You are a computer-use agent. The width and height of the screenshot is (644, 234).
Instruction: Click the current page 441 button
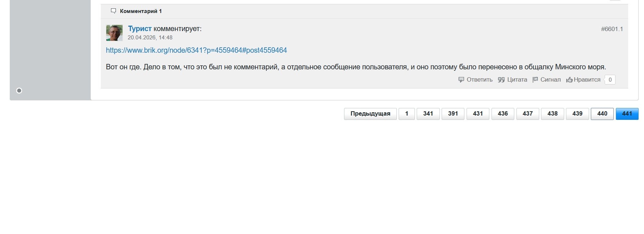click(x=627, y=114)
